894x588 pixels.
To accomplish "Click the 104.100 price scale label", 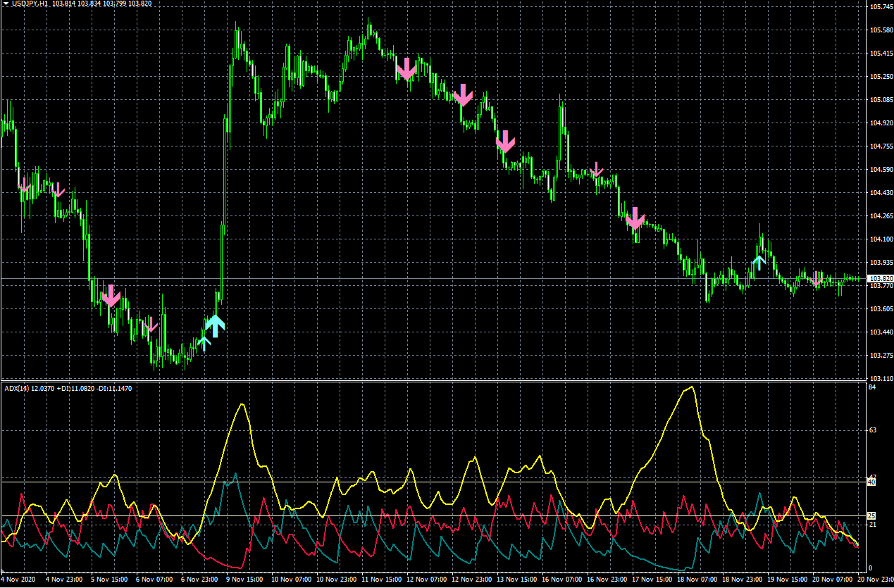I will coord(881,239).
